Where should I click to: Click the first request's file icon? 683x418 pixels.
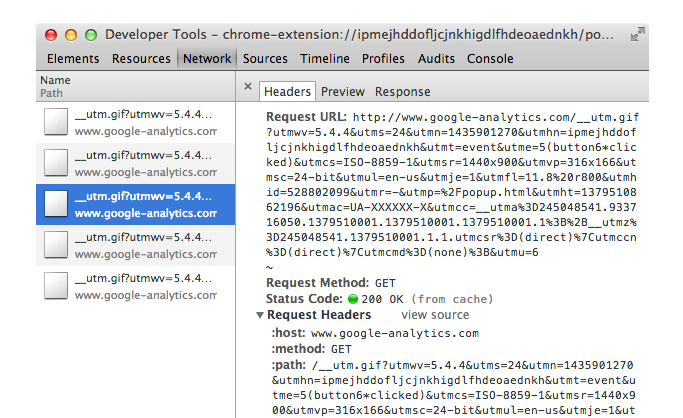56,122
